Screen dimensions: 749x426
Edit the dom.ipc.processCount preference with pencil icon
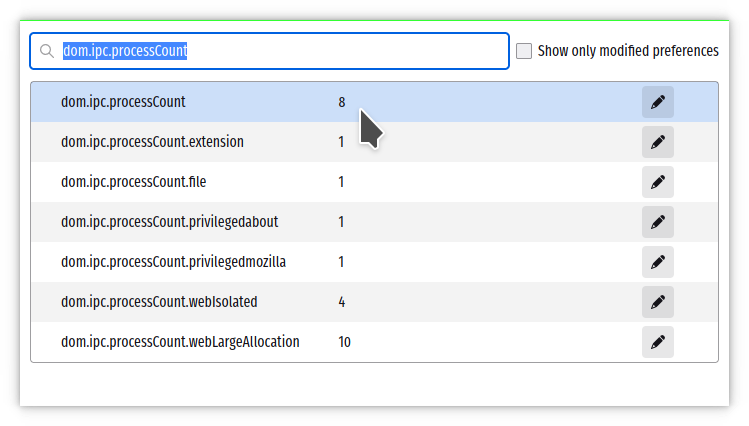coord(657,102)
